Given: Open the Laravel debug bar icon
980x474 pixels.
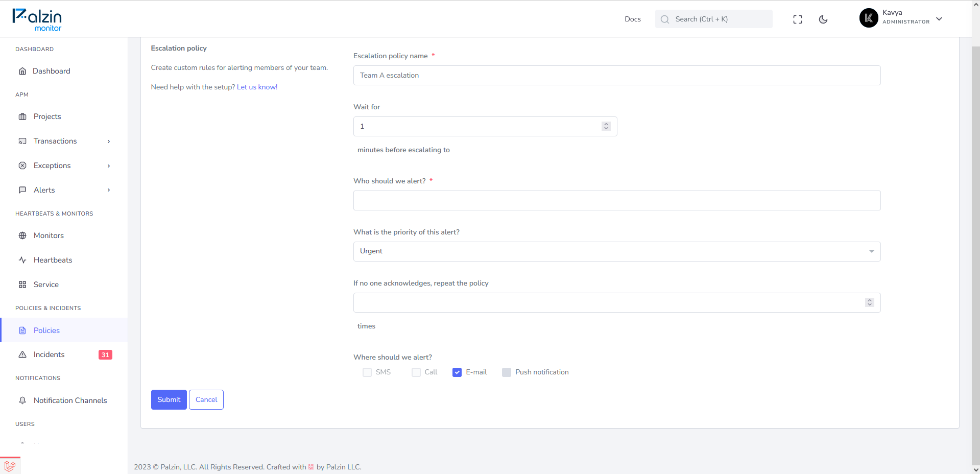Looking at the screenshot, I should click(10, 466).
